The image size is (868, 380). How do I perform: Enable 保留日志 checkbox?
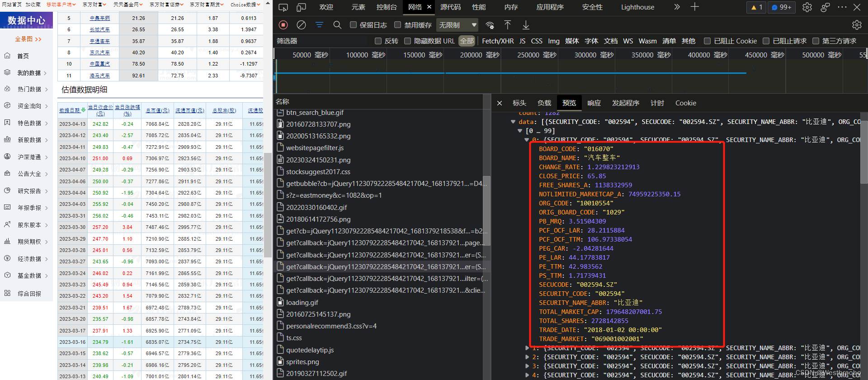[354, 25]
